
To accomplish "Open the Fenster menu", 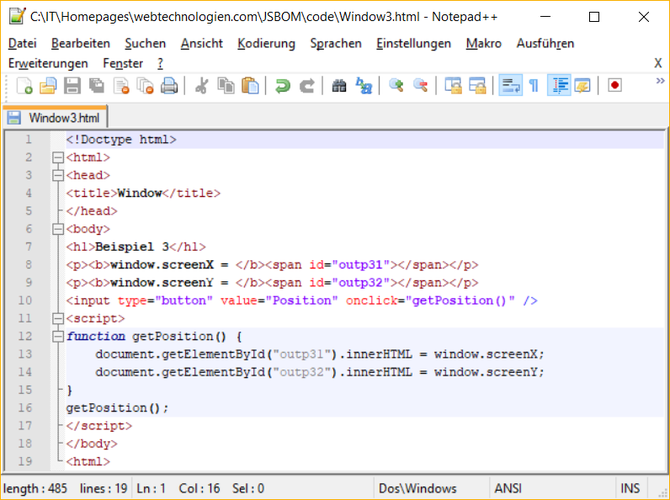I will 123,63.
